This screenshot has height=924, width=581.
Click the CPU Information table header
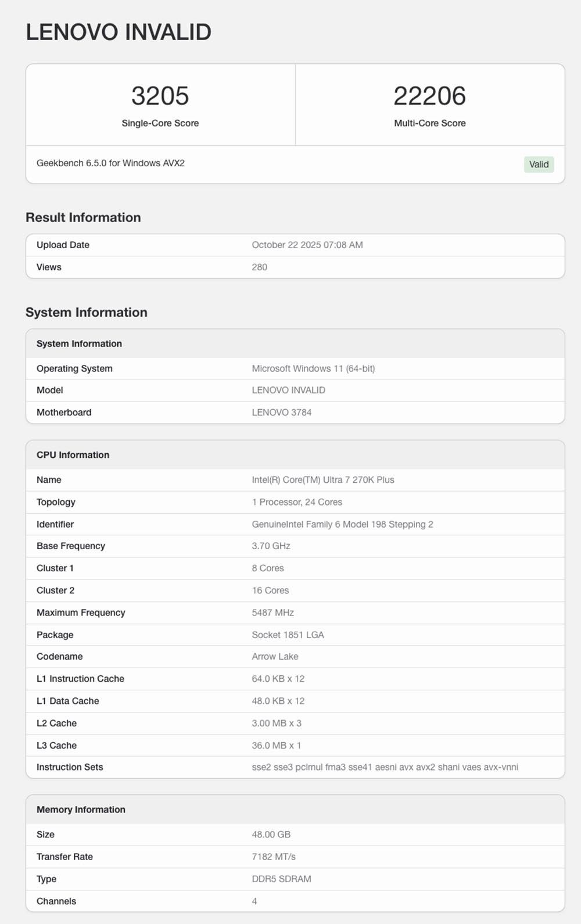point(73,455)
